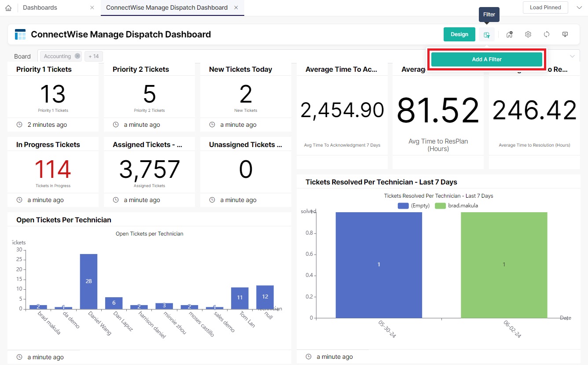Collapse the board filter row chevron
Image resolution: width=588 pixels, height=365 pixels.
(572, 56)
